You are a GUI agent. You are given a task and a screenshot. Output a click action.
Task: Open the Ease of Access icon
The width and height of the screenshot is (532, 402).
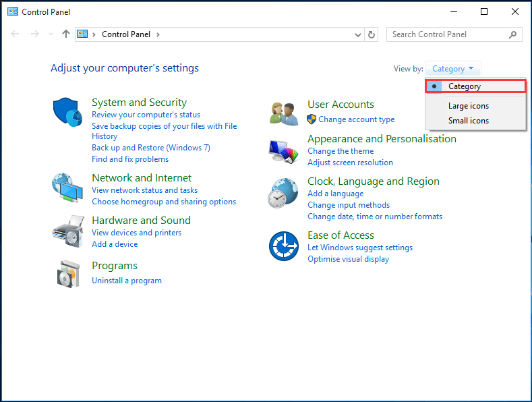pyautogui.click(x=284, y=246)
